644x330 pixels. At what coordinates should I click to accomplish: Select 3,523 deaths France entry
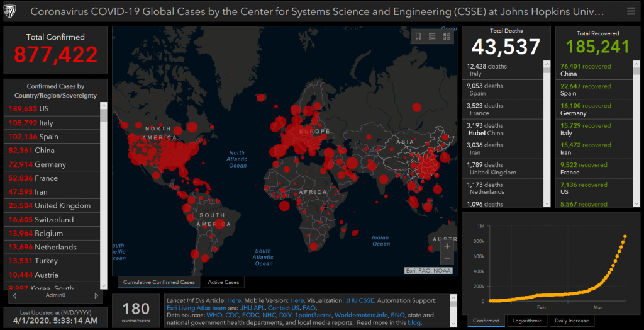(x=502, y=110)
